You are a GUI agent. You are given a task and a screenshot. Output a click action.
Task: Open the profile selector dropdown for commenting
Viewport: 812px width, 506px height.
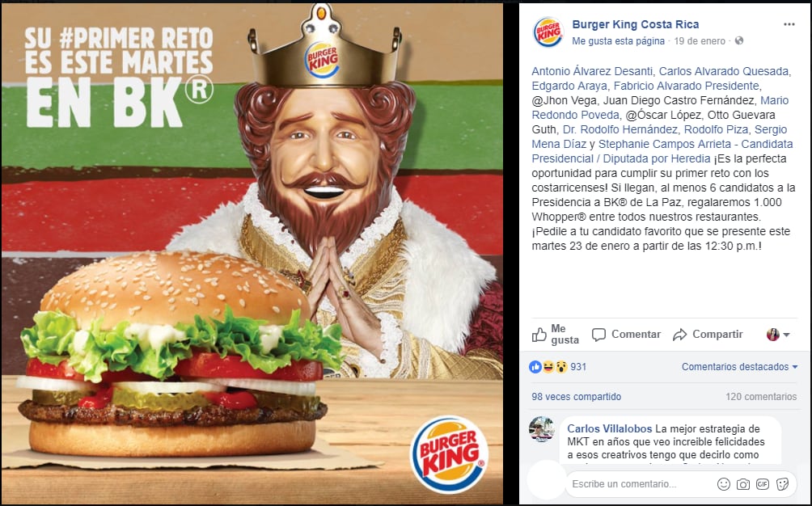click(x=778, y=335)
